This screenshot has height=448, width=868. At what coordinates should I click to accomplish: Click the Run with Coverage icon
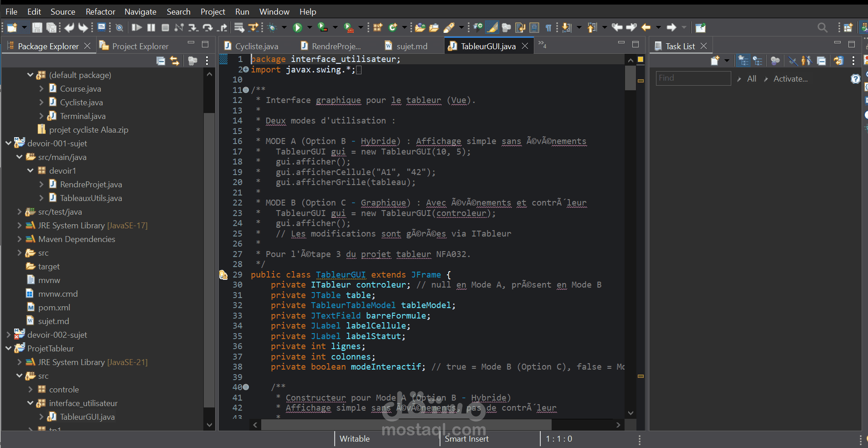pos(322,28)
